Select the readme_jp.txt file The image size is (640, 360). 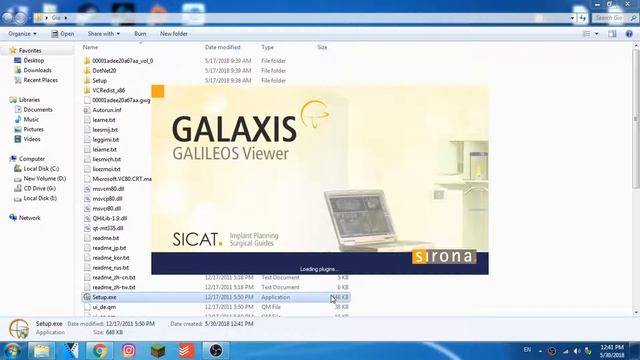click(109, 248)
